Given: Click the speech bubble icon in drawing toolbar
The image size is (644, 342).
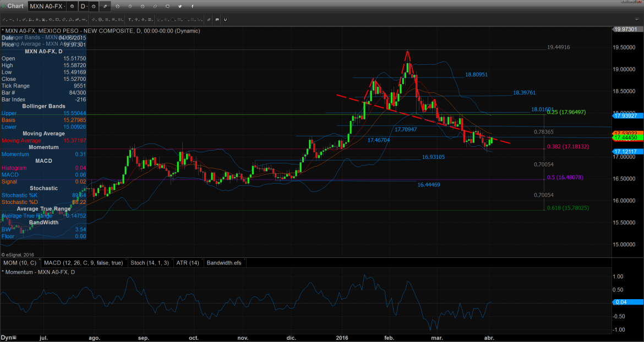Looking at the screenshot, I should click(x=217, y=19).
